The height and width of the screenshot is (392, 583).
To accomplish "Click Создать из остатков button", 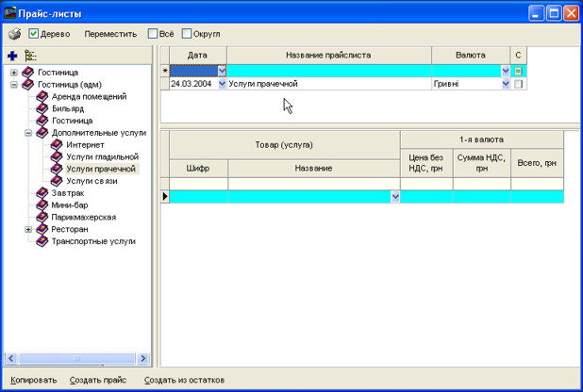I will click(184, 381).
